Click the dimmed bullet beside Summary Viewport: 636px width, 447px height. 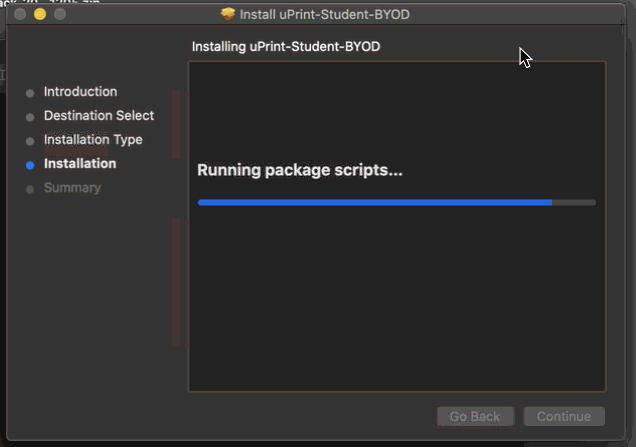click(x=30, y=189)
